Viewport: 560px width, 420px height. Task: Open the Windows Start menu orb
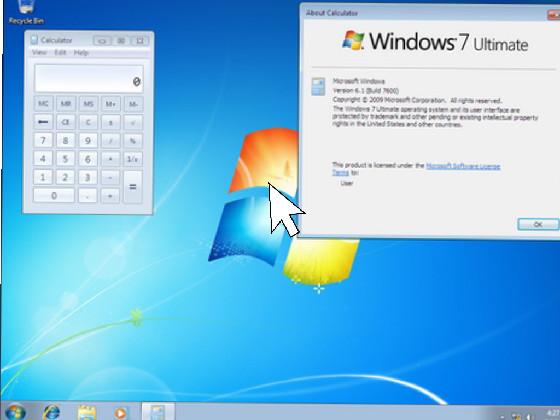tap(15, 412)
